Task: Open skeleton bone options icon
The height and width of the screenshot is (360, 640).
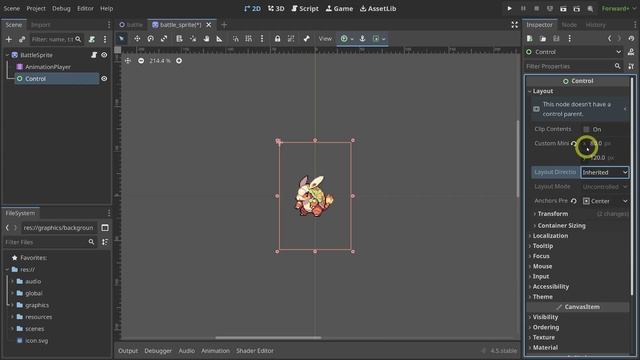Action: (x=307, y=39)
